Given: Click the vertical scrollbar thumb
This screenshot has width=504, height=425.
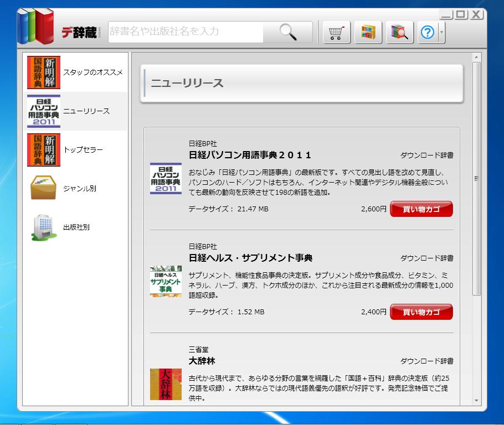Looking at the screenshot, I should tap(476, 179).
